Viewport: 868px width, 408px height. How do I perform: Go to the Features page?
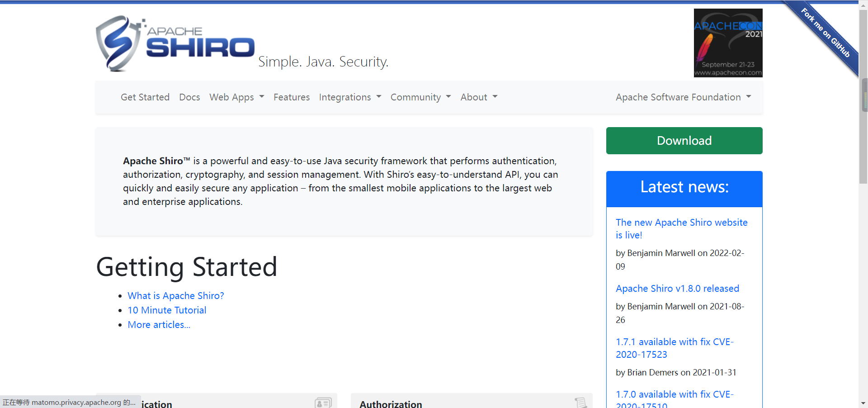[x=292, y=97]
